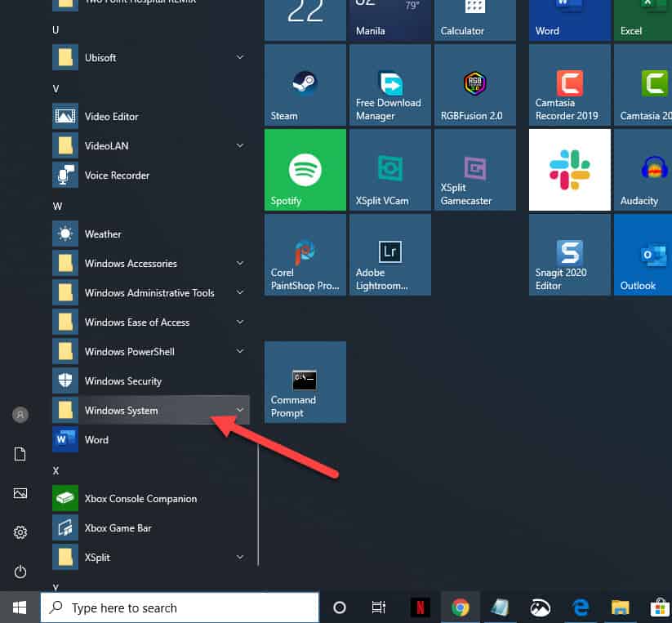Open Netflix from the taskbar
Image resolution: width=672 pixels, height=623 pixels.
coord(420,607)
